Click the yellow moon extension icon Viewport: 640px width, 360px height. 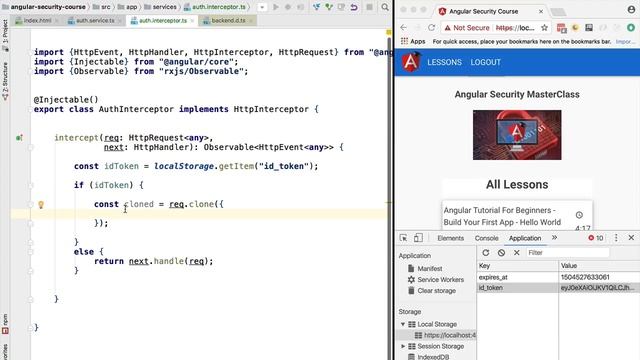coord(575,28)
